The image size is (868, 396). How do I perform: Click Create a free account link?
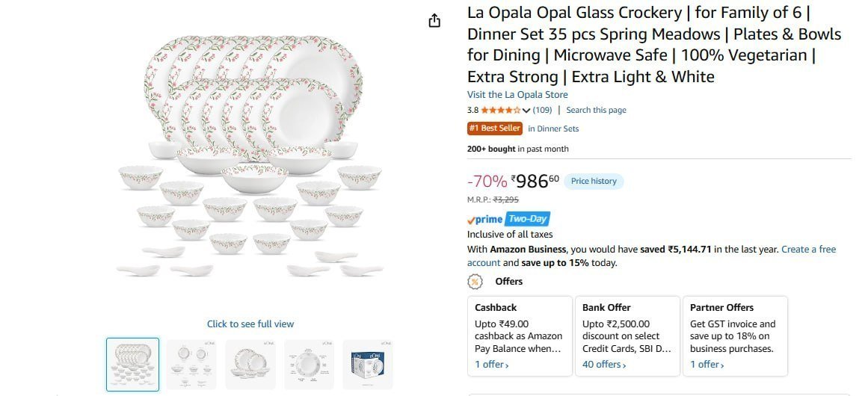(651, 256)
